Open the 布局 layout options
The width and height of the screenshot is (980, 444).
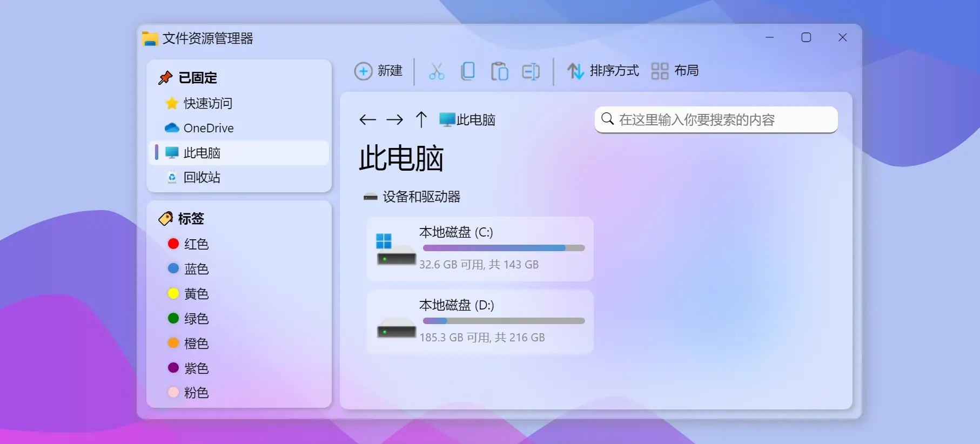pyautogui.click(x=675, y=71)
